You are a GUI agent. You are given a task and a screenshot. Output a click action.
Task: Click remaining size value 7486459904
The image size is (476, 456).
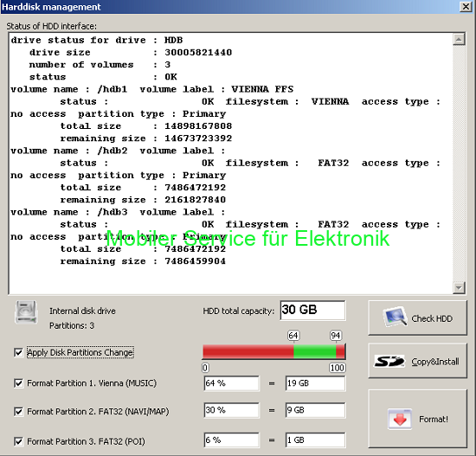coord(196,261)
